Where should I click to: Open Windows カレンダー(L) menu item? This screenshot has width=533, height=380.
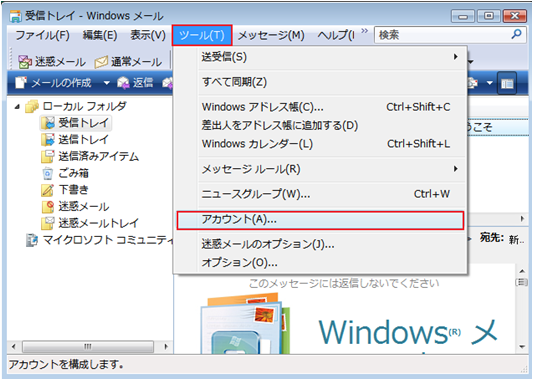320,144
